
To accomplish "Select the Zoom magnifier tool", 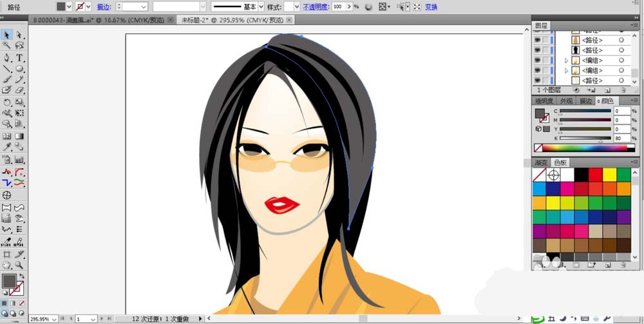I will [x=19, y=265].
